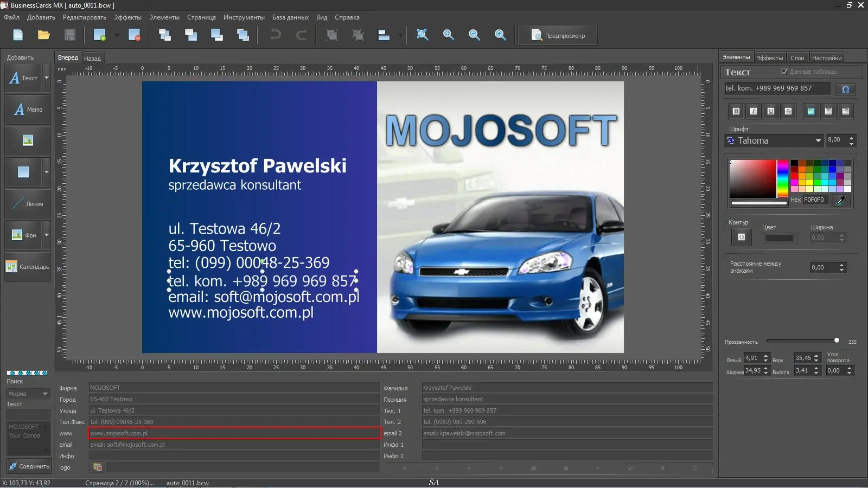868x488 pixels.
Task: Pick the white swatch in the palette
Action: point(847,189)
